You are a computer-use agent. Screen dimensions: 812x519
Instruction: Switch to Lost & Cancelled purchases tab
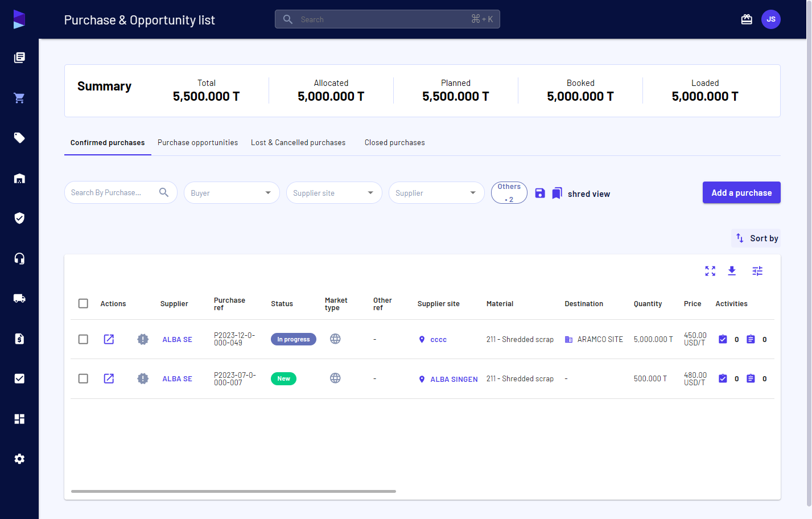point(298,143)
